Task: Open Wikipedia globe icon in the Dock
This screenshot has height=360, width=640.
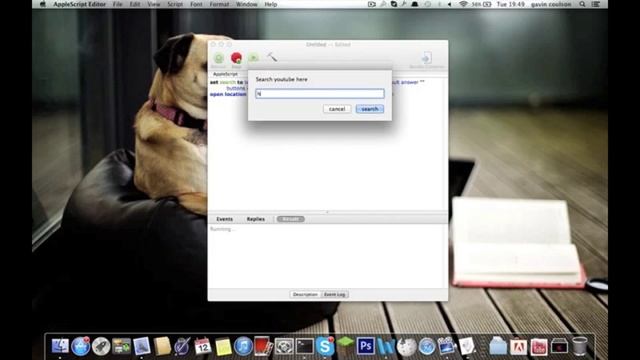Action: (x=407, y=347)
